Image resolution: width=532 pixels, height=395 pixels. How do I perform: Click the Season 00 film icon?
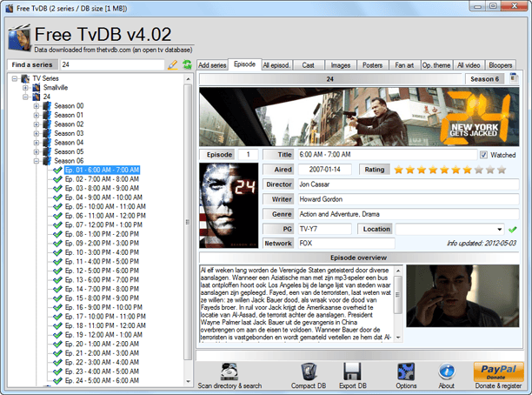coord(47,106)
